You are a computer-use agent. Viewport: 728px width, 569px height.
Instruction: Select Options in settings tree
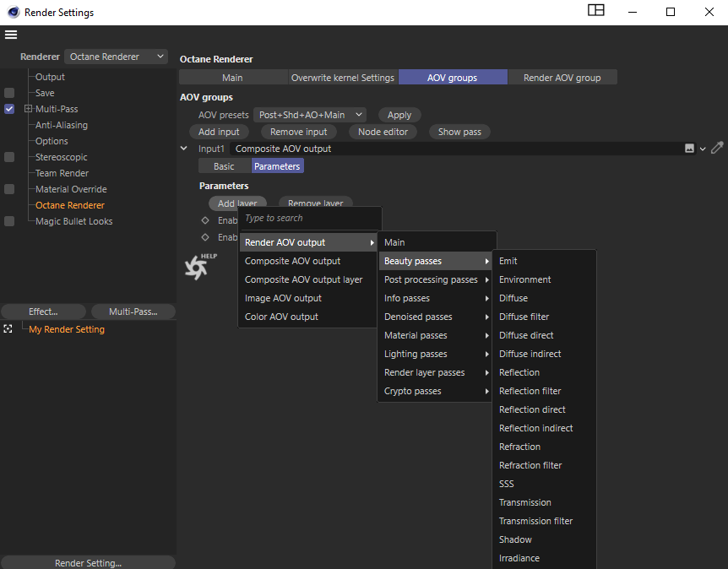(x=52, y=141)
